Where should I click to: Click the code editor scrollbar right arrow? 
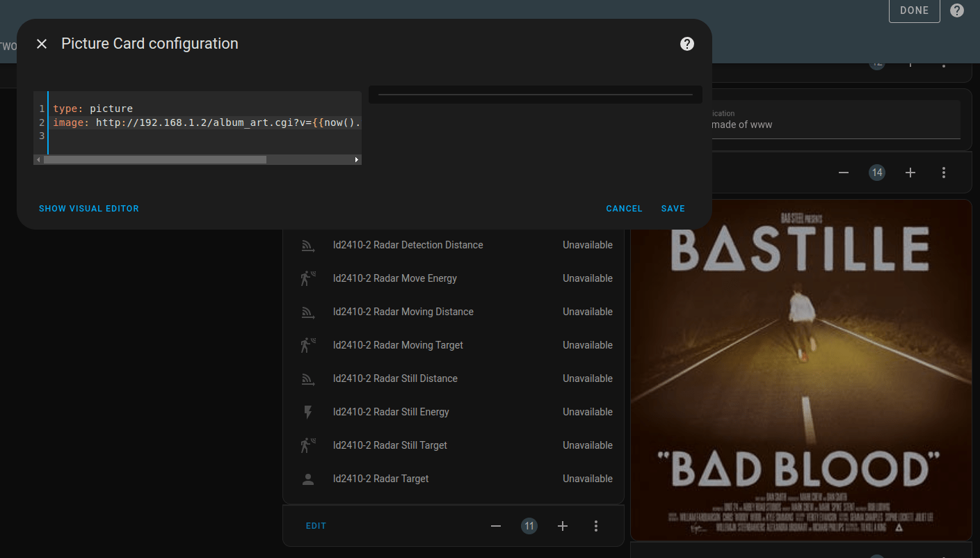coord(357,159)
